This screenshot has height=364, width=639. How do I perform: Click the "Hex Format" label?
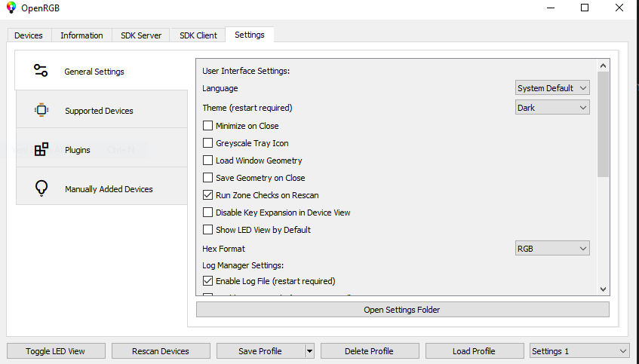click(224, 249)
